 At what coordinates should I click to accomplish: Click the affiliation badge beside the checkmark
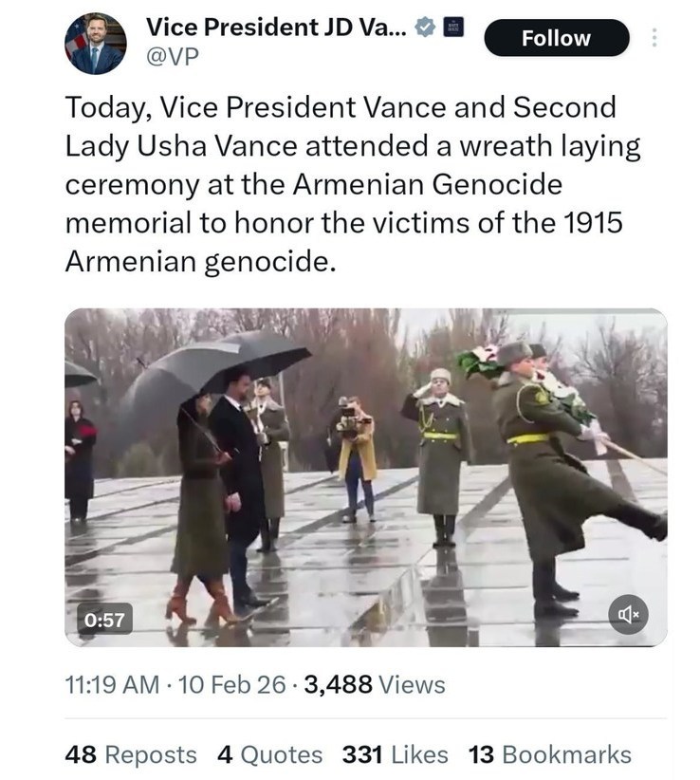(x=453, y=28)
